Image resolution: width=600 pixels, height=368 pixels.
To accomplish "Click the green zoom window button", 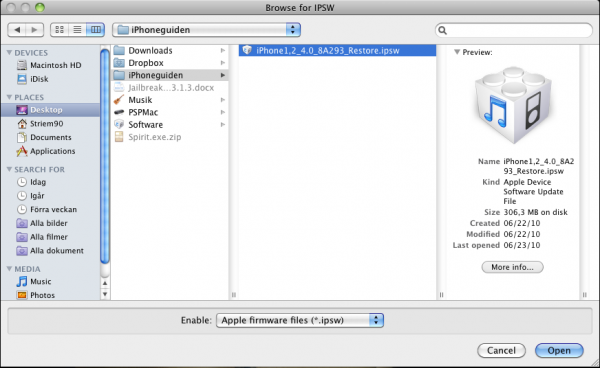I will pos(40,7).
